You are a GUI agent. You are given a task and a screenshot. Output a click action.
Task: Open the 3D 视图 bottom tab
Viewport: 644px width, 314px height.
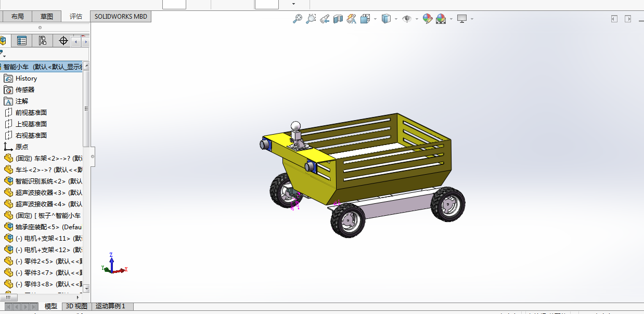click(76, 306)
